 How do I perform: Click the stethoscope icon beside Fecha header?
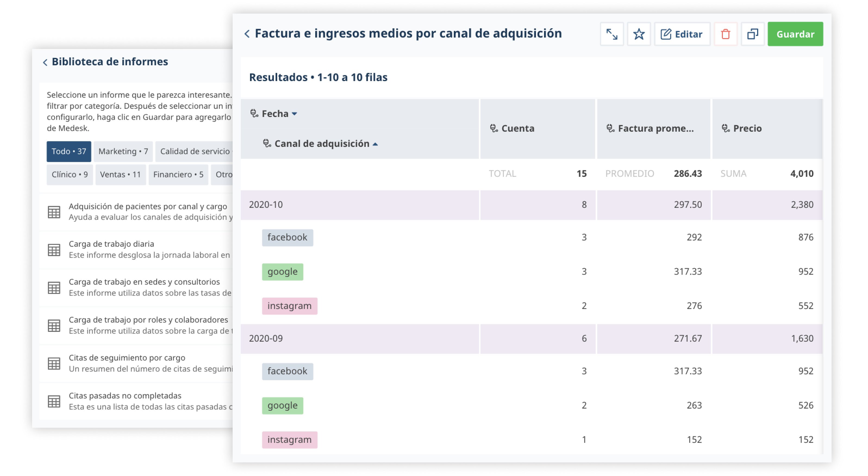click(x=254, y=113)
